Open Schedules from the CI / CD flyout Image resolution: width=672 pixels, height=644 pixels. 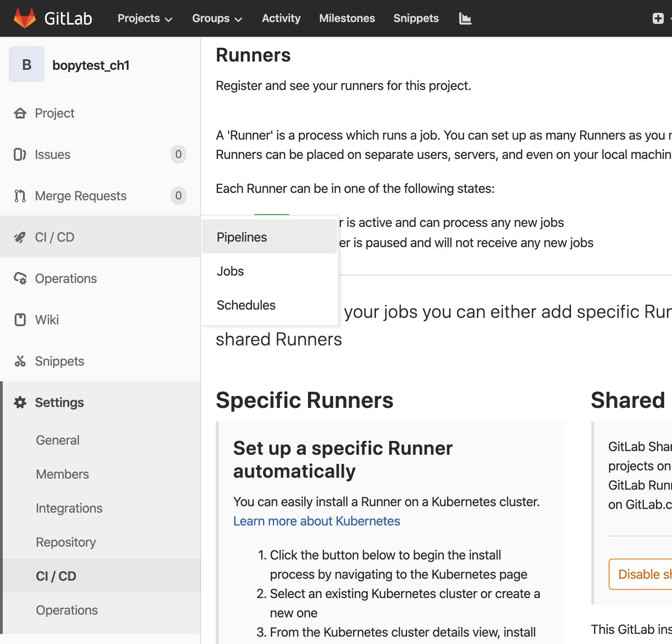click(x=246, y=305)
